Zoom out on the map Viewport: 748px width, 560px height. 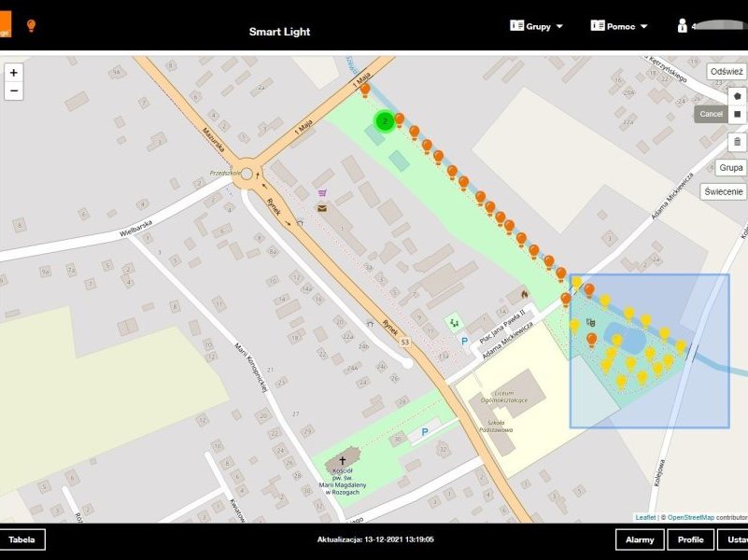click(13, 91)
